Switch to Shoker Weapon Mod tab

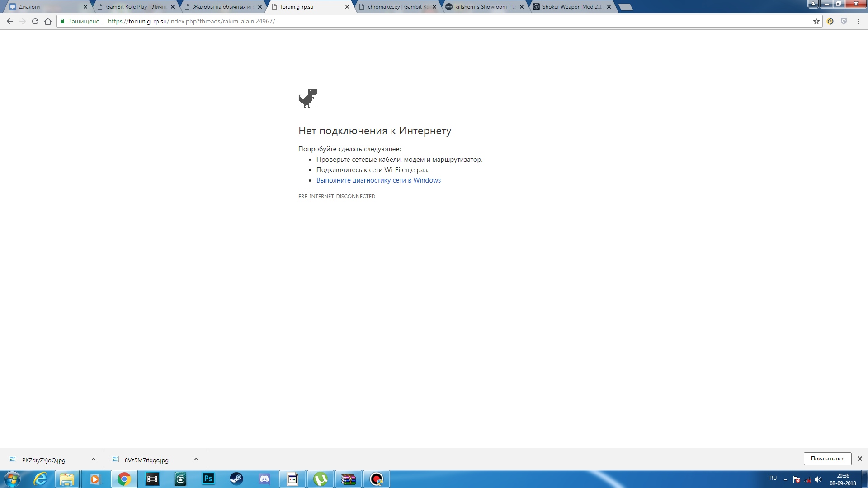[x=571, y=7]
